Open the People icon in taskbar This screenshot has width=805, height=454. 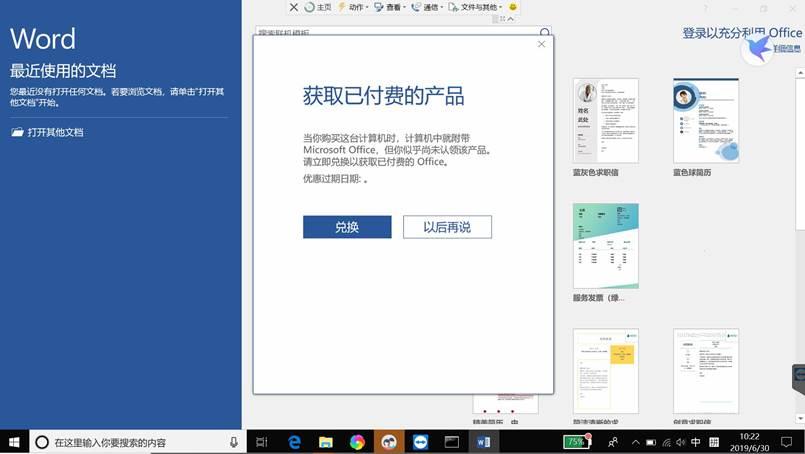coord(612,442)
